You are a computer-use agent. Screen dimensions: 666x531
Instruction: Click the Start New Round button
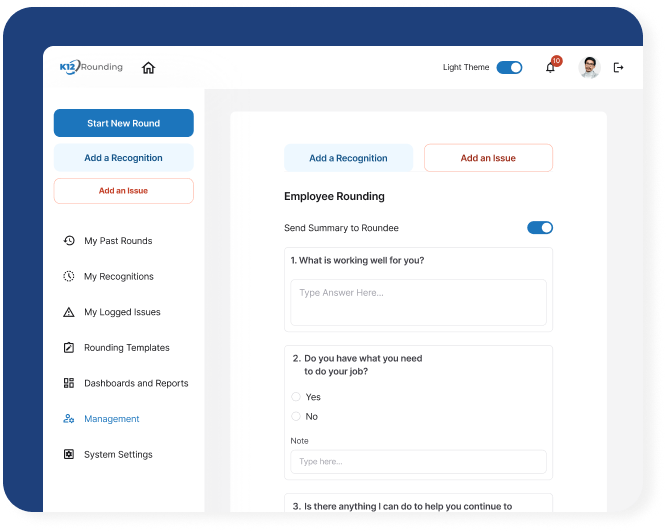coord(123,123)
